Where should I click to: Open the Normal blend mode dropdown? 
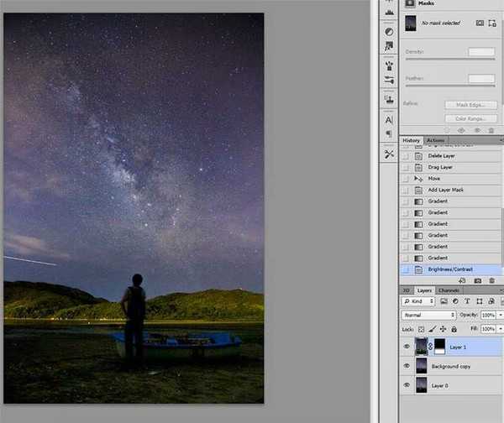pos(428,316)
